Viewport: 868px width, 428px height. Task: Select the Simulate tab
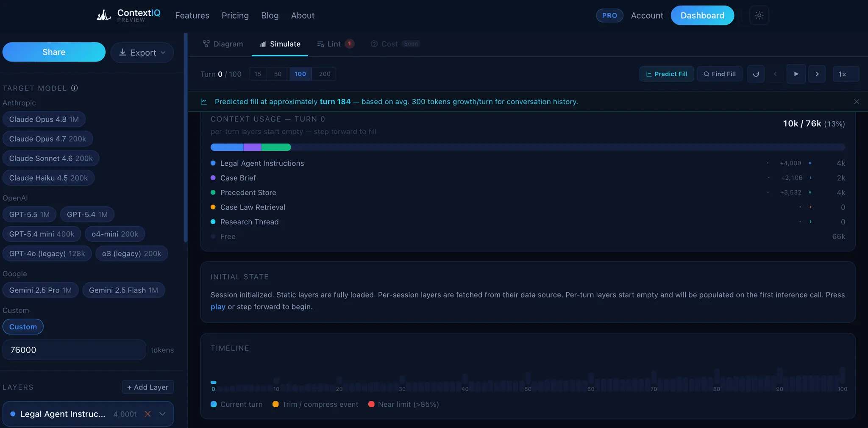click(x=280, y=44)
